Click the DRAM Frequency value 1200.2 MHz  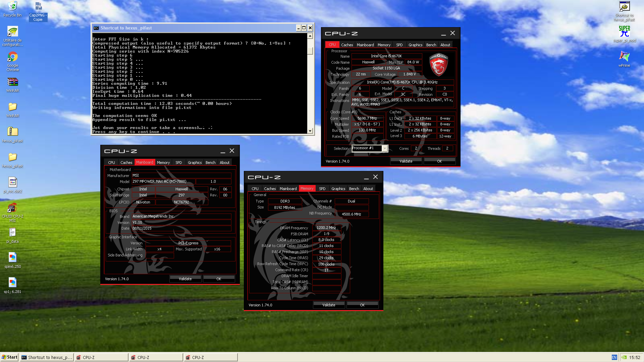click(326, 228)
